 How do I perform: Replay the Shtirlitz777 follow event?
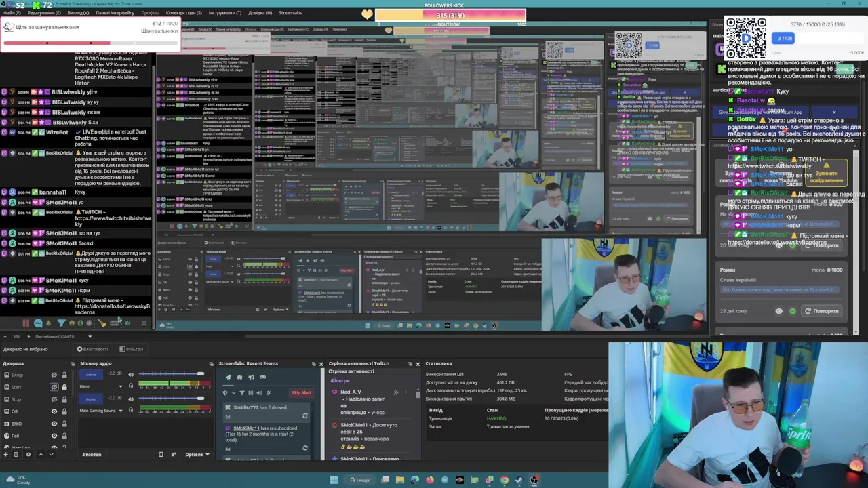pos(304,416)
